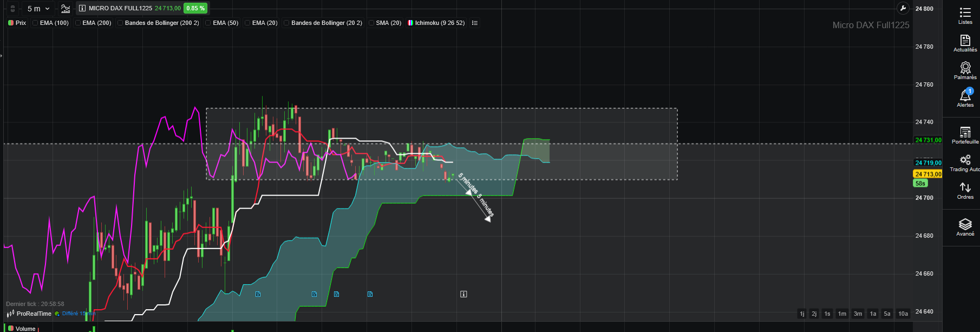Screen dimensions: 980x332
Task: Select the 5a range button
Action: 887,314
